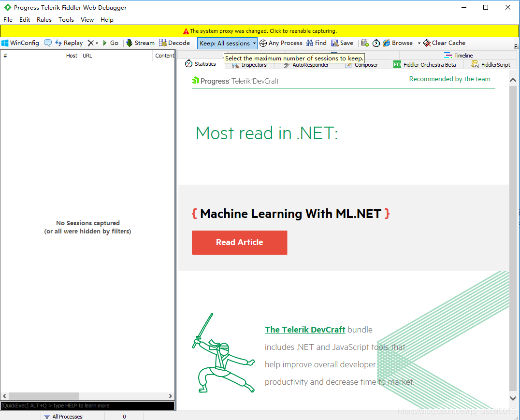
Task: Click the ninja illustration
Action: (223, 354)
